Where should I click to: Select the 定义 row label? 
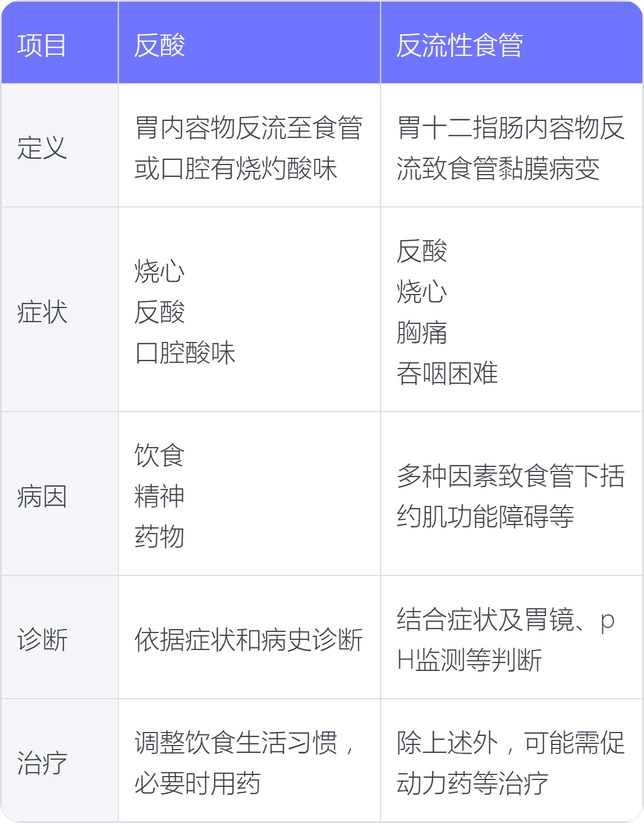click(59, 146)
